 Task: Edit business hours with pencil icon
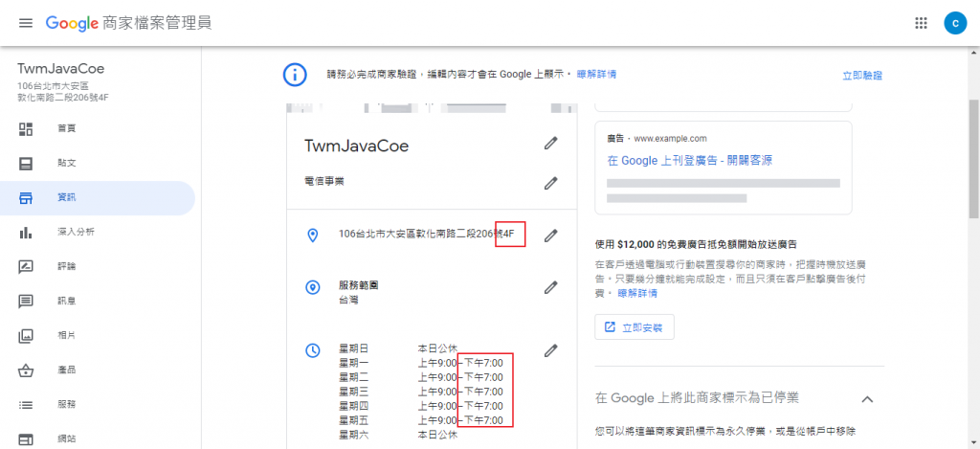(x=550, y=350)
